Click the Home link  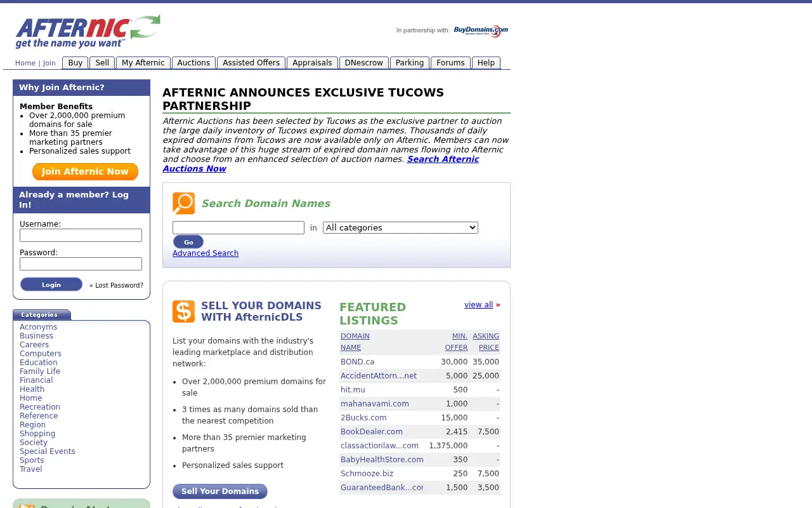point(25,63)
